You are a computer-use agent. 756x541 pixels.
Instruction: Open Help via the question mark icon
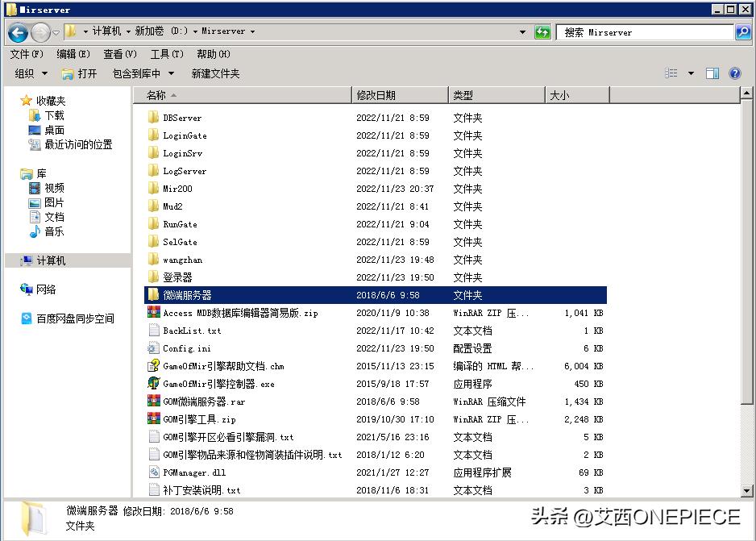pyautogui.click(x=734, y=73)
